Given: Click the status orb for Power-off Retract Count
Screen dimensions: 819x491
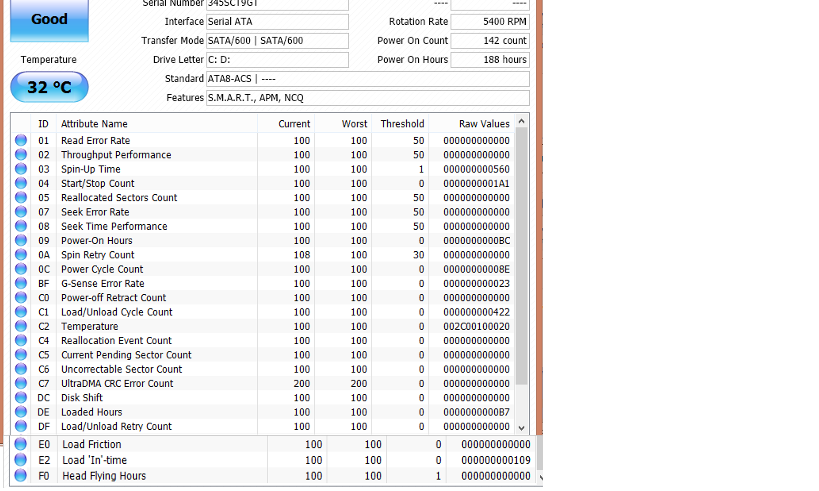Looking at the screenshot, I should coord(21,297).
